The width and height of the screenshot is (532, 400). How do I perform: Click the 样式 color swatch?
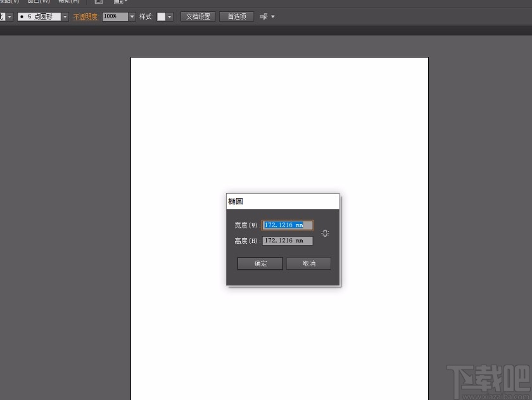161,16
